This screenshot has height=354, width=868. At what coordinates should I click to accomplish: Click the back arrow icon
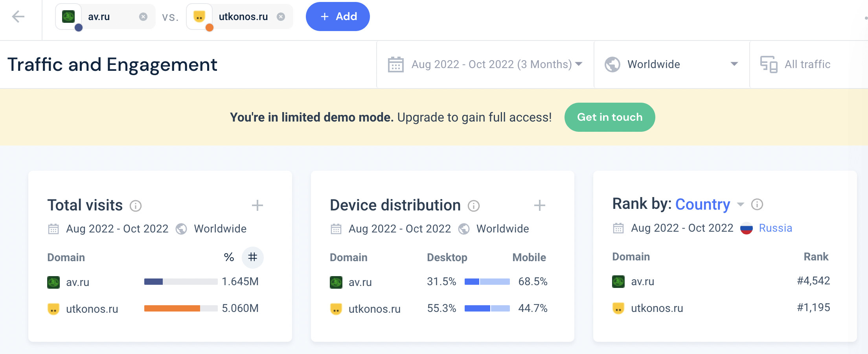click(x=18, y=17)
